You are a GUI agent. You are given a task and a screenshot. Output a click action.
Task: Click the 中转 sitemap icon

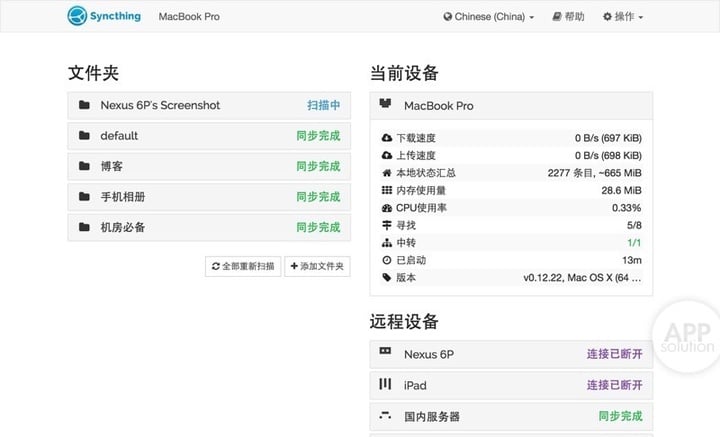click(387, 243)
